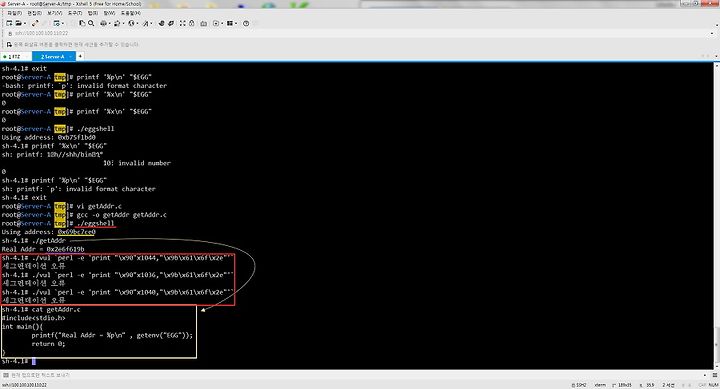Viewport: 720px width, 389px height.
Task: Click the Encoding globe icon
Action: (x=131, y=23)
